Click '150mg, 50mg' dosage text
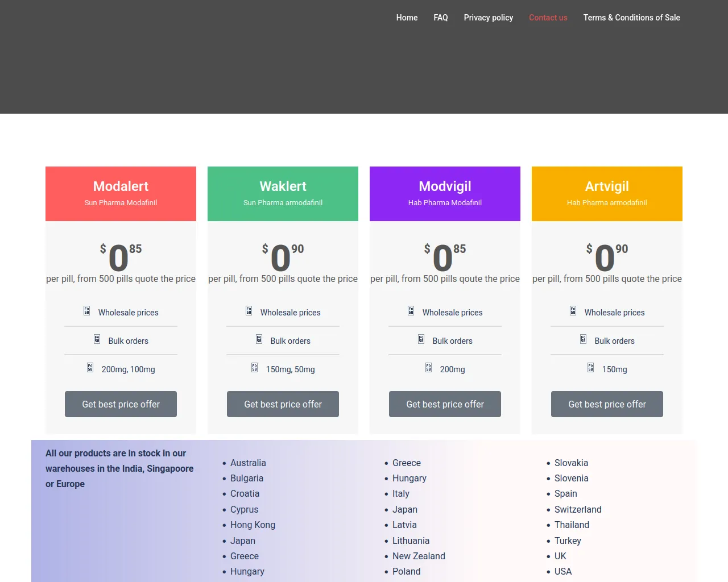Image resolution: width=728 pixels, height=582 pixels. 290,369
